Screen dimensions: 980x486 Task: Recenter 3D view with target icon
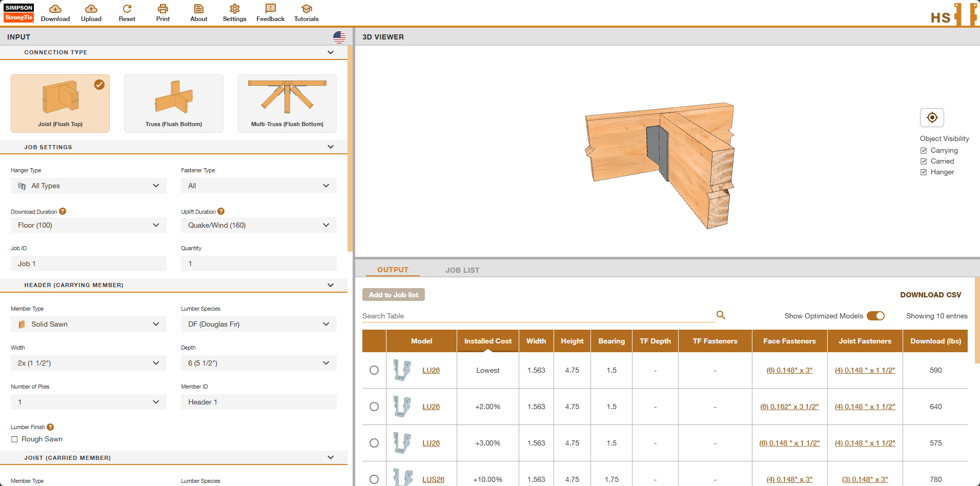932,117
